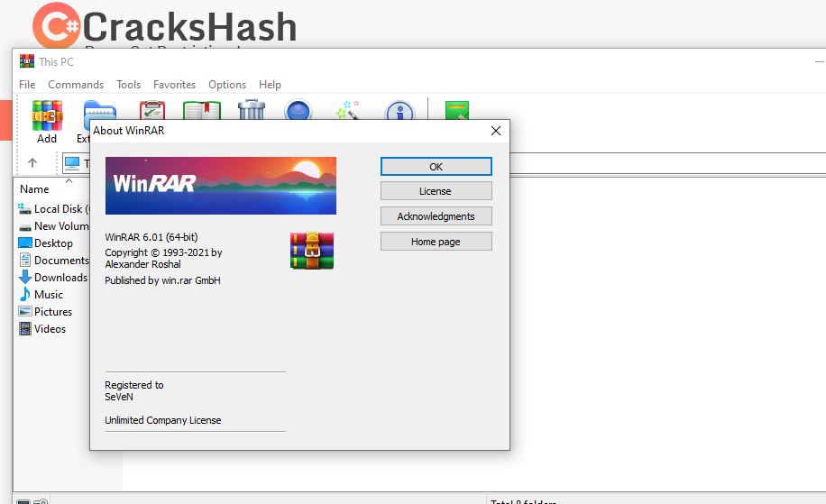Viewport: 826px width, 504px height.
Task: Select the Local Disk drive icon
Action: point(24,208)
